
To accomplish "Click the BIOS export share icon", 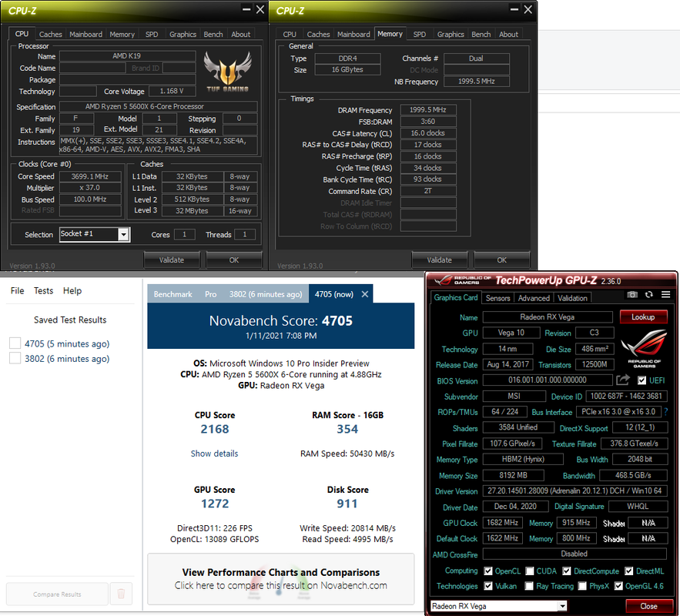I will tap(623, 380).
